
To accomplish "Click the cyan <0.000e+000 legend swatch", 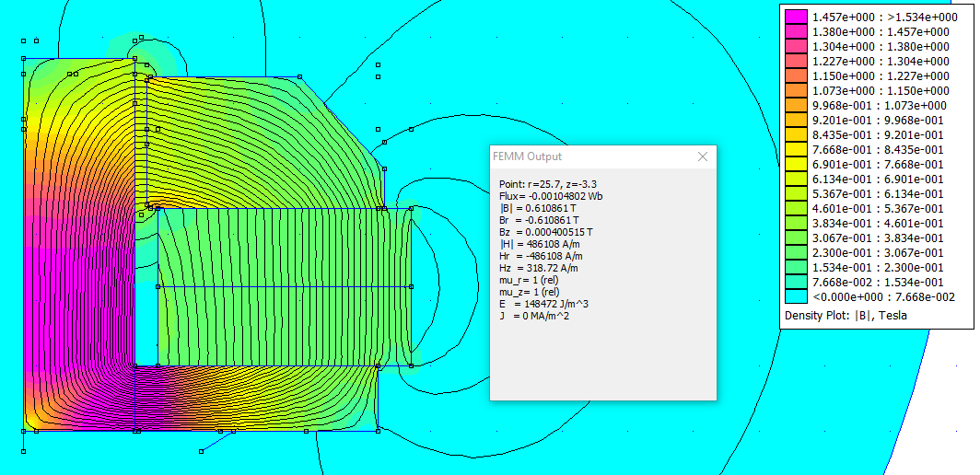I will tap(796, 296).
